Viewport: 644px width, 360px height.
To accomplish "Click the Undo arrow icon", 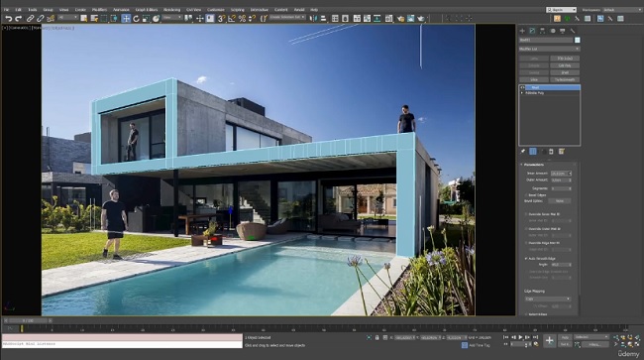I will [8, 19].
